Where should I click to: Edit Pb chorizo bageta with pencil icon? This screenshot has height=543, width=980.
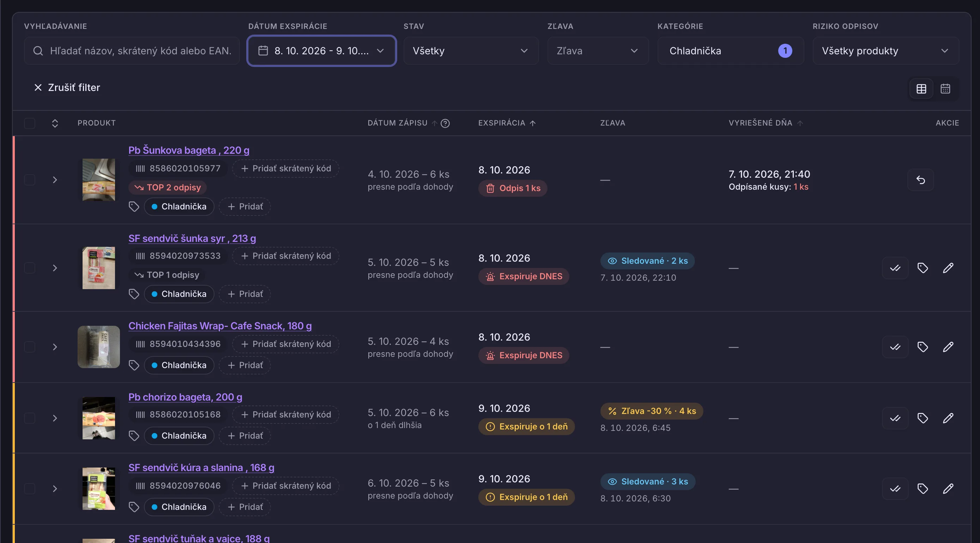pyautogui.click(x=948, y=418)
